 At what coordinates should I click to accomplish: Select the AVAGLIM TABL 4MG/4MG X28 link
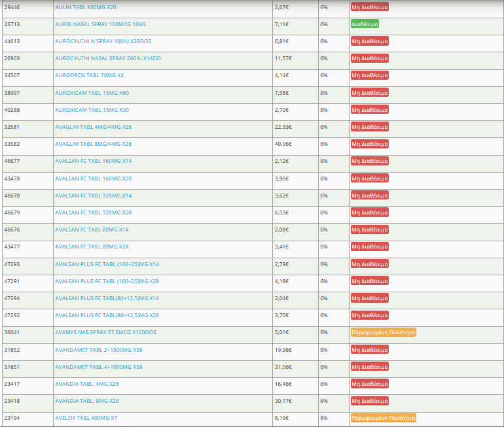coord(94,127)
